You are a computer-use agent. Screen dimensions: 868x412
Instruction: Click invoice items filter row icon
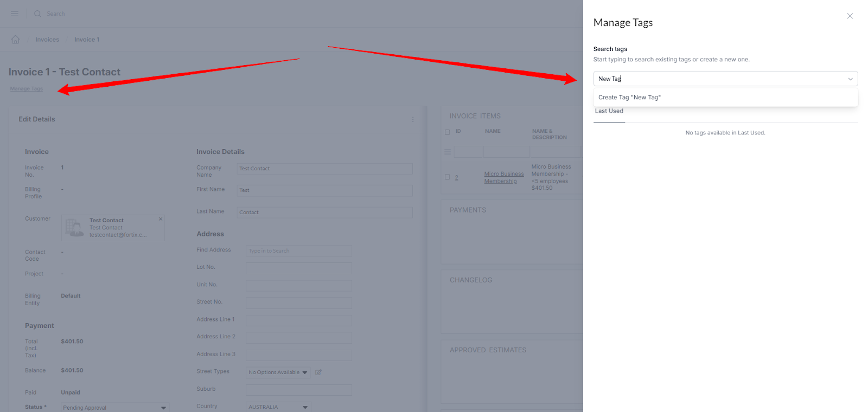click(448, 152)
